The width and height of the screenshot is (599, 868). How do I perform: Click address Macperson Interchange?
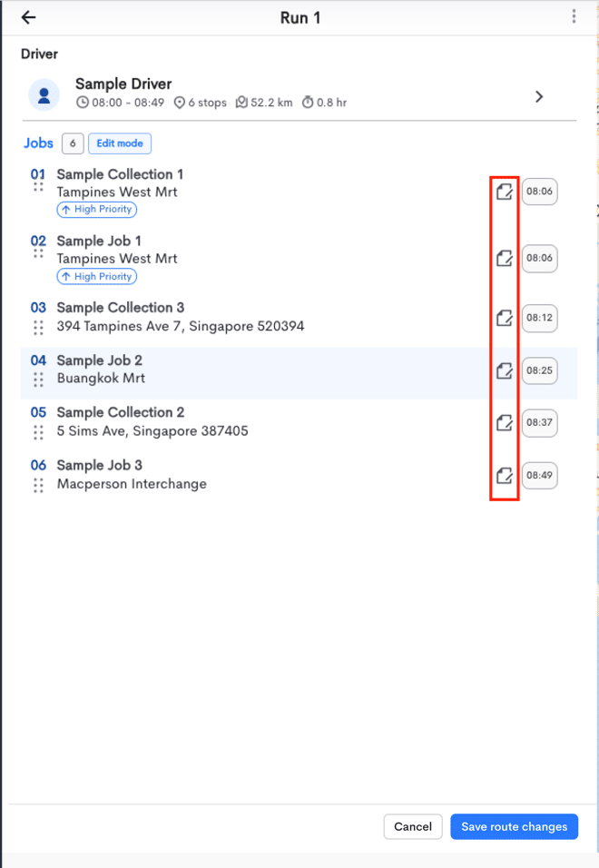point(132,484)
